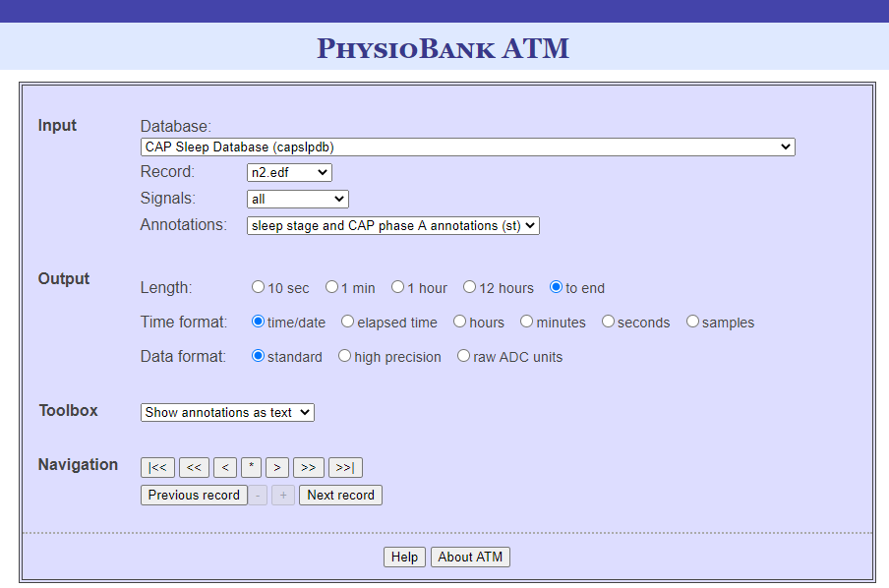Viewport: 889px width, 588px height.
Task: Select raw ADC units data format
Action: coord(464,356)
